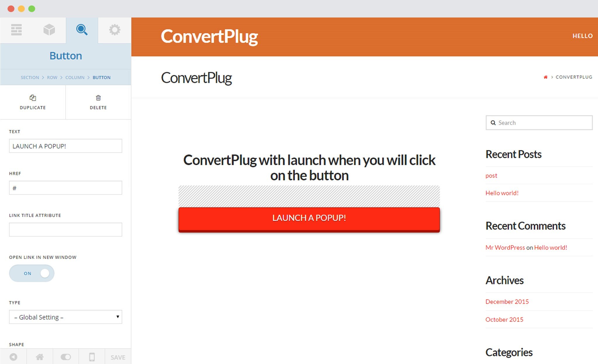
Task: Select the 3D box/modules icon
Action: [x=49, y=30]
